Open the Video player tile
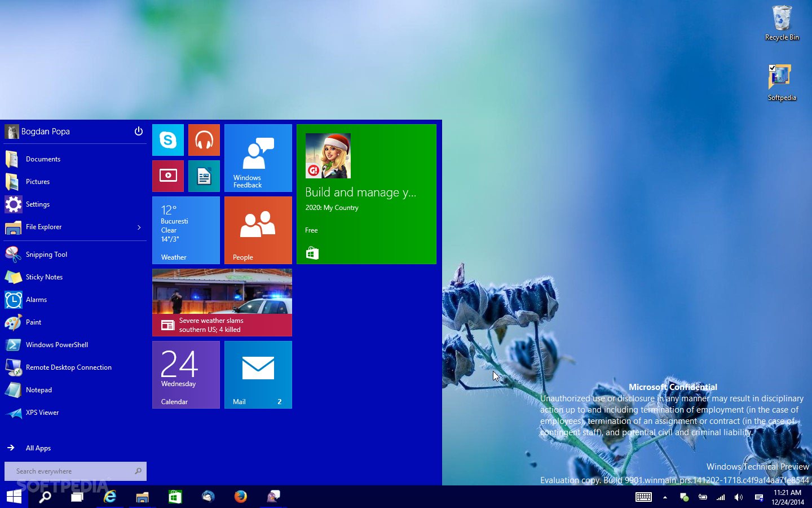 pos(168,176)
